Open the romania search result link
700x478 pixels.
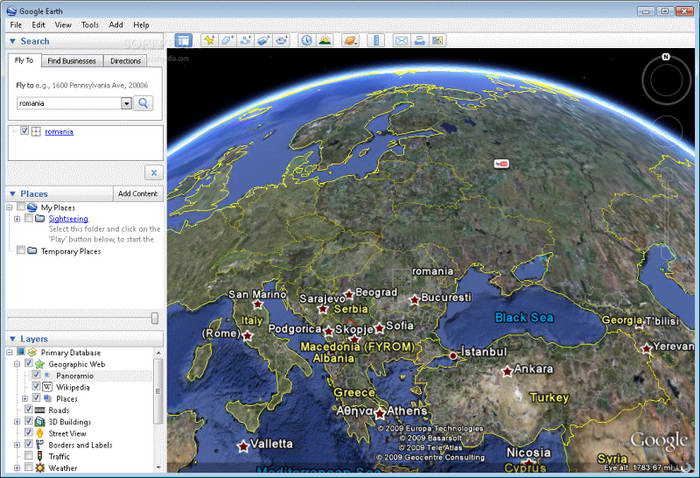[x=59, y=131]
